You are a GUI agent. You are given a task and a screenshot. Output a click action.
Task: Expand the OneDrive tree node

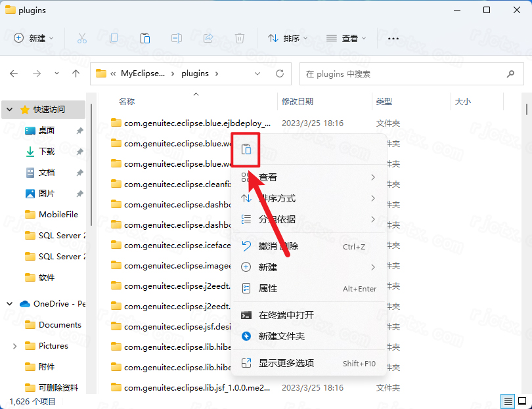[x=10, y=304]
